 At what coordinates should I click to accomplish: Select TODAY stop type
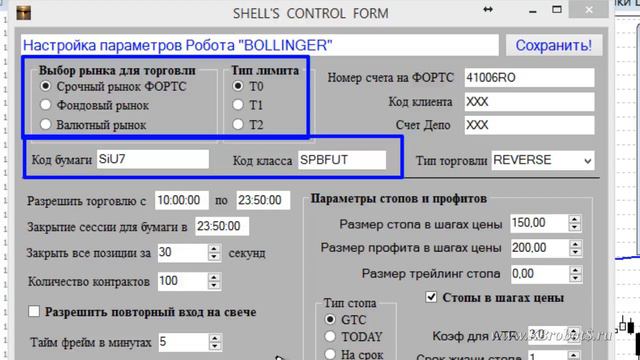pyautogui.click(x=330, y=336)
